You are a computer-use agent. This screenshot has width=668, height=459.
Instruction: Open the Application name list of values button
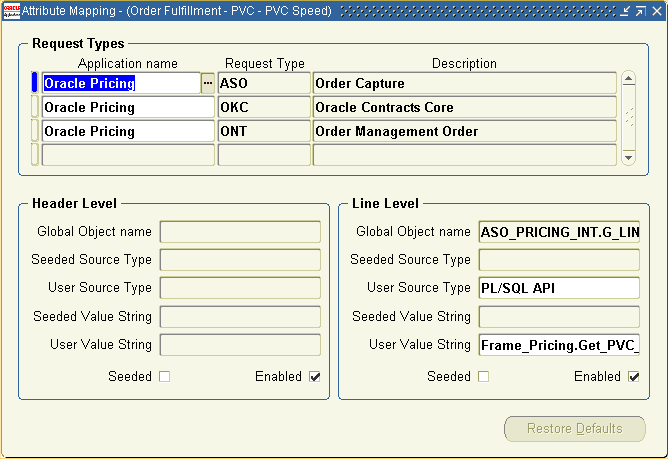pyautogui.click(x=207, y=83)
